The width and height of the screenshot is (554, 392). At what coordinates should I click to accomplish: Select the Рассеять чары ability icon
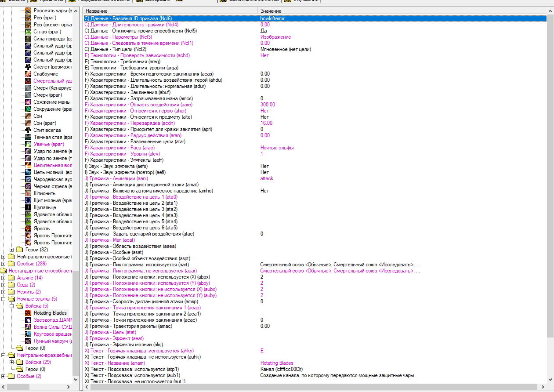coord(28,11)
